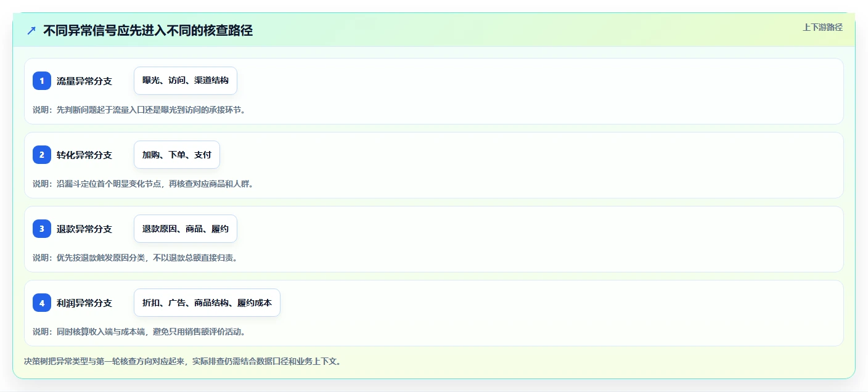Click the 利润异常分支 label
868x392 pixels.
click(x=84, y=303)
